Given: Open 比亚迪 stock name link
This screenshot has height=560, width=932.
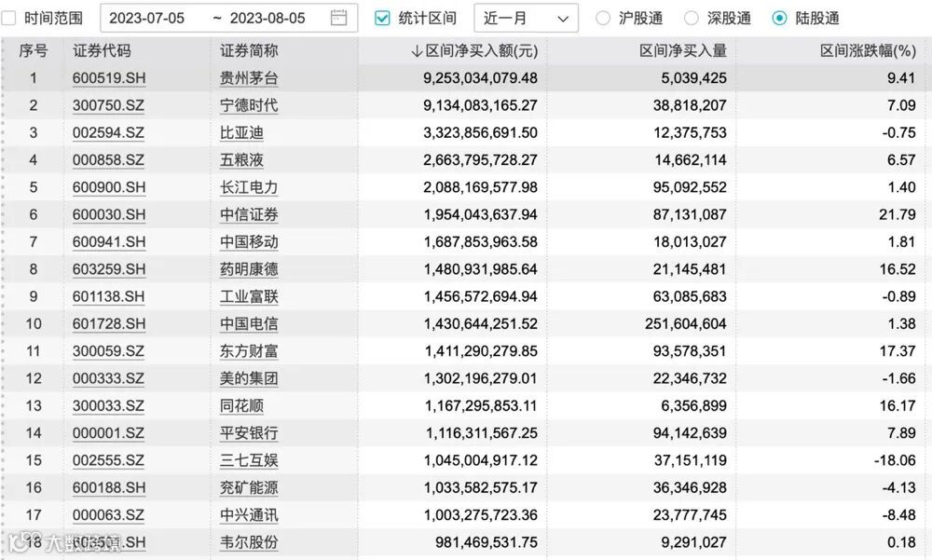Looking at the screenshot, I should [x=242, y=133].
